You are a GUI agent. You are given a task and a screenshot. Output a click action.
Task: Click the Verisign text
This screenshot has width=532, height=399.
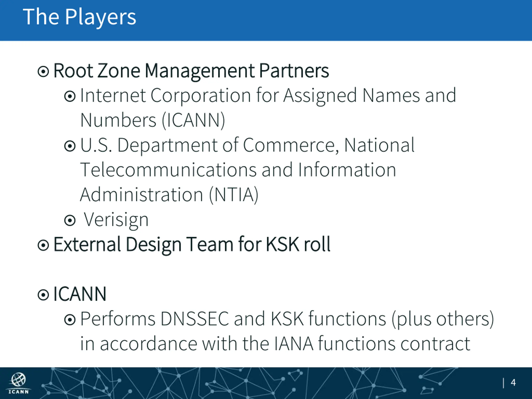116,220
